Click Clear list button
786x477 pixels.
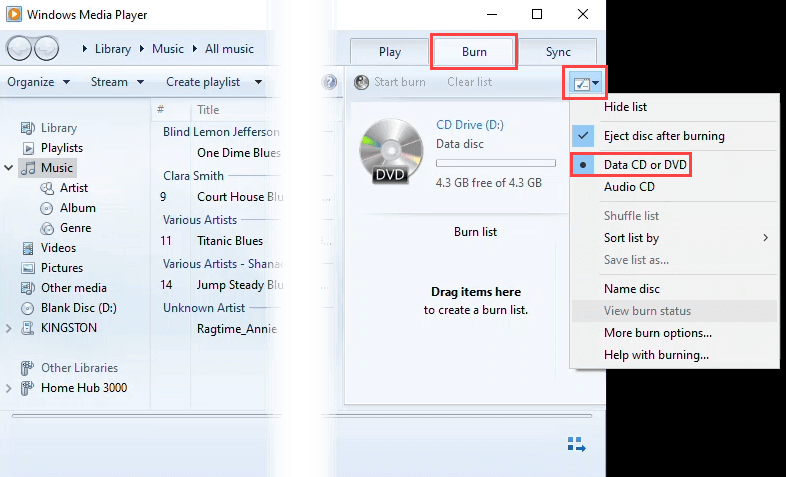470,82
